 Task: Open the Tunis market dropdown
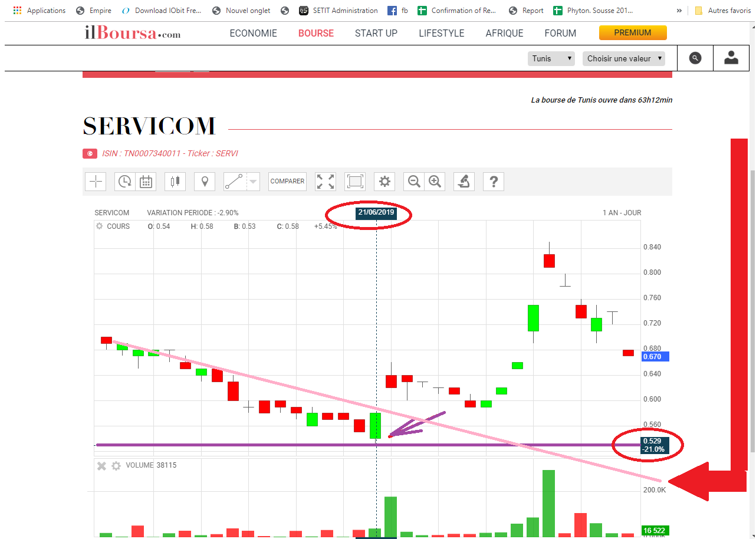point(551,58)
